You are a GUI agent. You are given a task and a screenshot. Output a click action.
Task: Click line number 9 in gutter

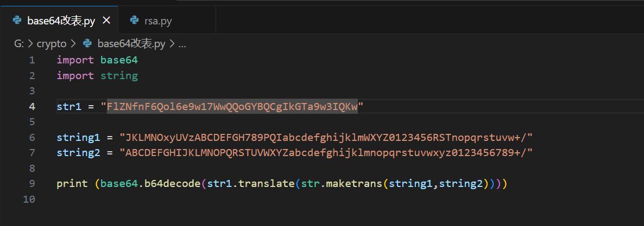32,184
